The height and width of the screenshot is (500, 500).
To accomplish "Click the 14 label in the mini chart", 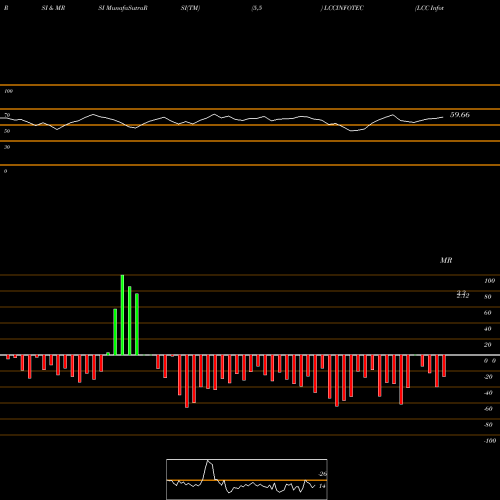I will click(322, 486).
